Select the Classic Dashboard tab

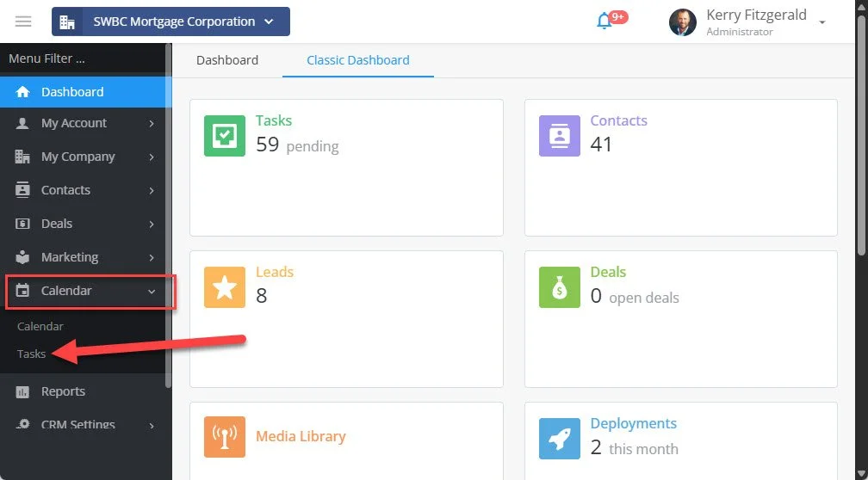(x=358, y=59)
